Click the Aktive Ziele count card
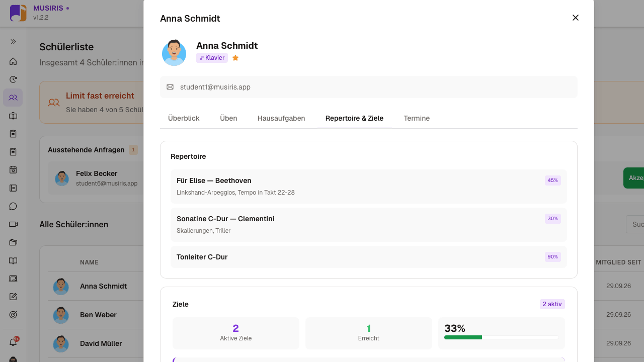The height and width of the screenshot is (362, 644). [x=236, y=333]
